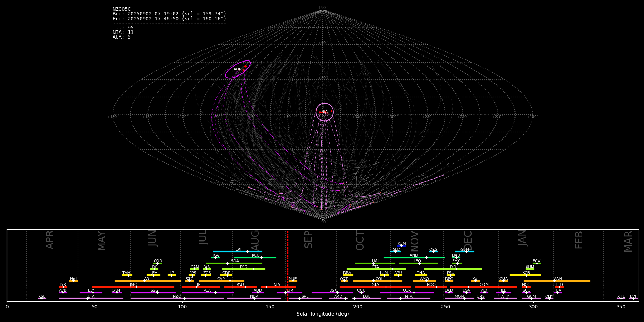Click the 200 solar longitude tick label
Viewport: 644px width, 322px height.
click(x=358, y=307)
